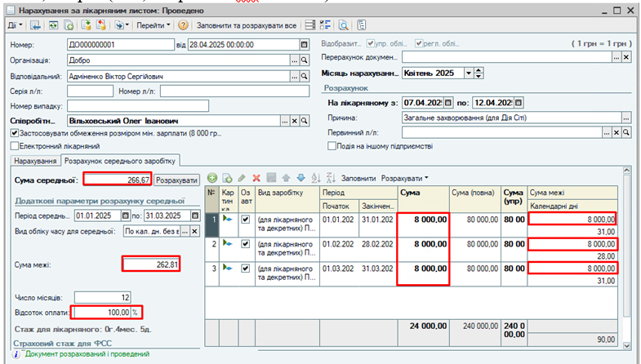
Task: Open the help question mark icon
Action: click(184, 25)
